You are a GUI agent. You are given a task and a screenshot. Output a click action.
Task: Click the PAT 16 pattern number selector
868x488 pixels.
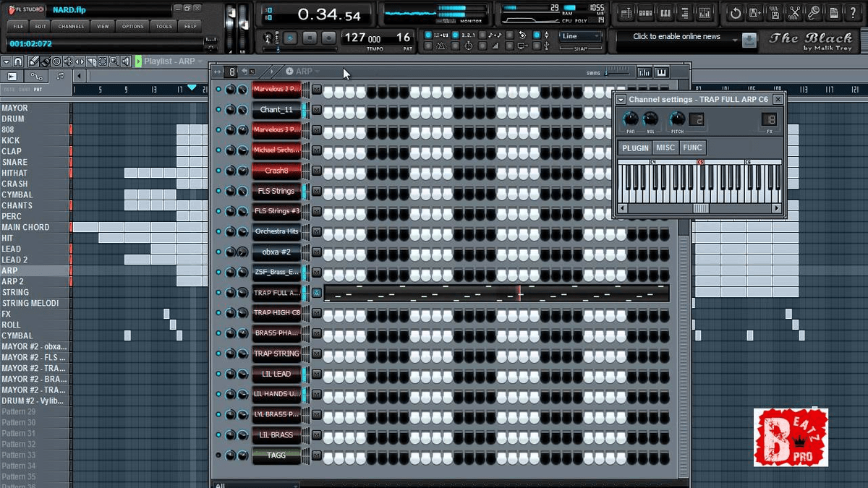(x=403, y=38)
